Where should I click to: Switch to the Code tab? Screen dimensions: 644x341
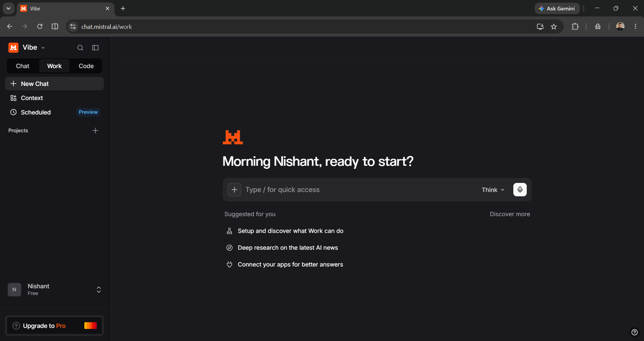point(86,66)
